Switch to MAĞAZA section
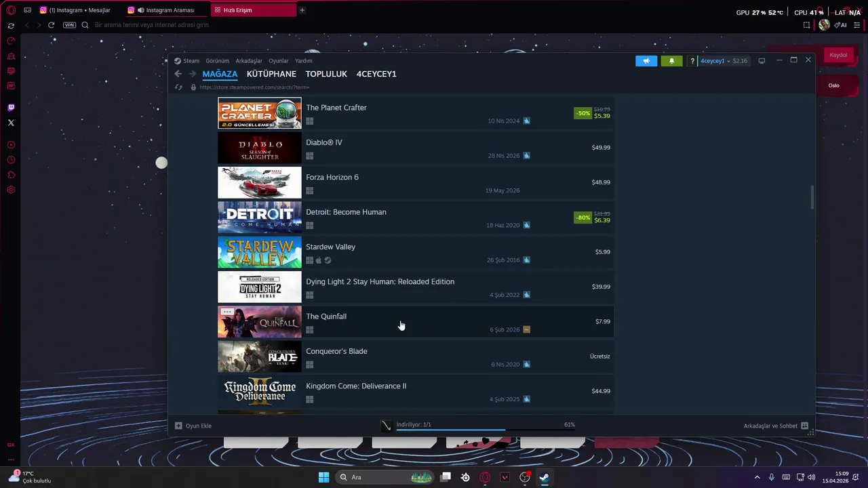The width and height of the screenshot is (868, 488). tap(220, 74)
